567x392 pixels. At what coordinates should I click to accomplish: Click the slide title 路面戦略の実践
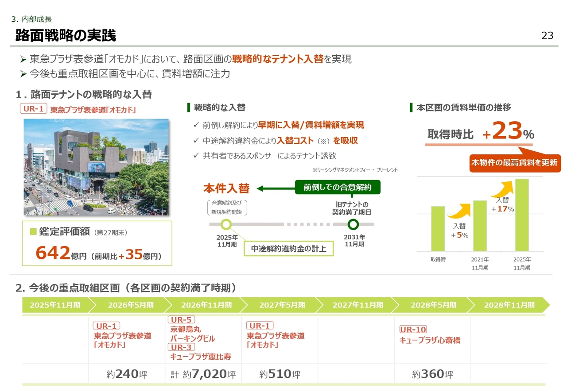click(x=66, y=36)
